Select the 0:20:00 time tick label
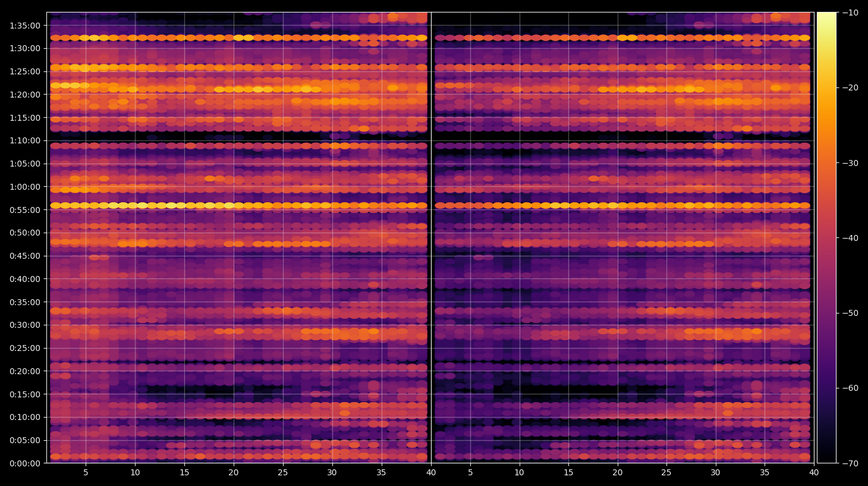Image resolution: width=868 pixels, height=486 pixels. pos(25,371)
